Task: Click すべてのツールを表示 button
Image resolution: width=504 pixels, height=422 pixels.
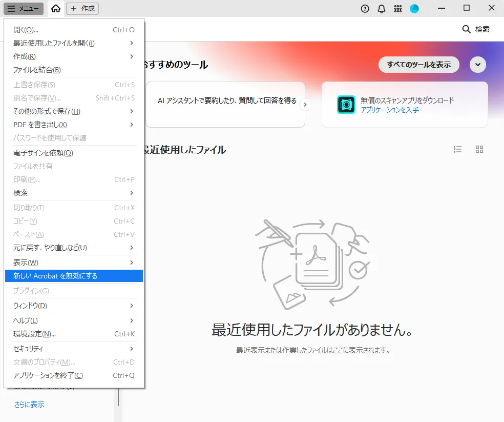Action: [x=419, y=65]
